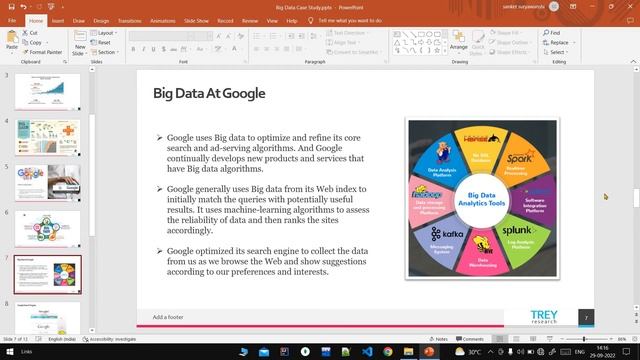The image size is (640, 360).
Task: Open Comments from the status bar
Action: point(470,339)
